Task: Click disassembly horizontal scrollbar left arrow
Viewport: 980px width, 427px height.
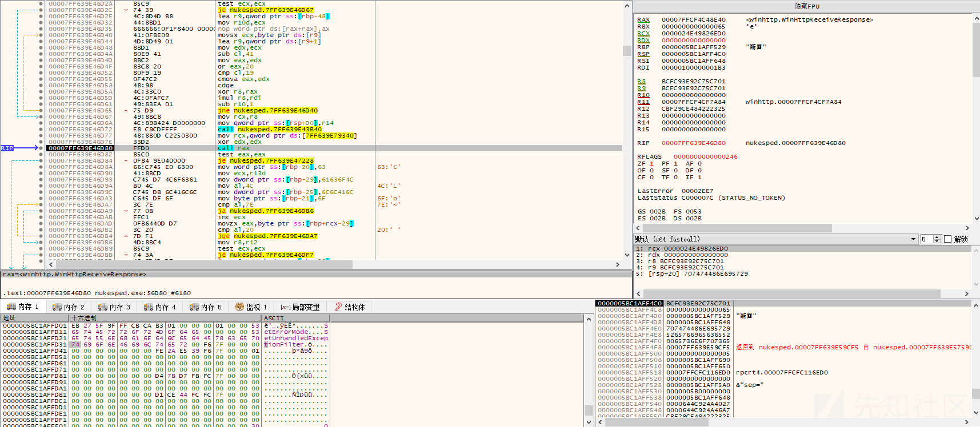Action: [51, 265]
